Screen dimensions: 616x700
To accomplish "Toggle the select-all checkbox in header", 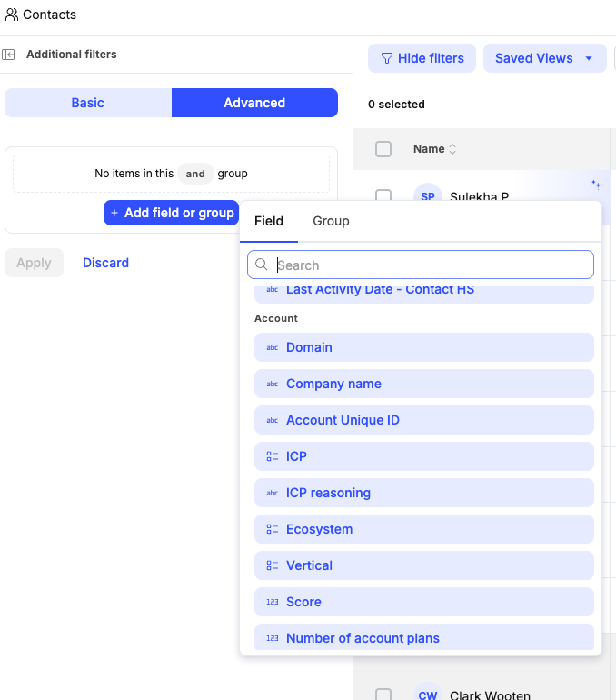I will click(x=383, y=149).
